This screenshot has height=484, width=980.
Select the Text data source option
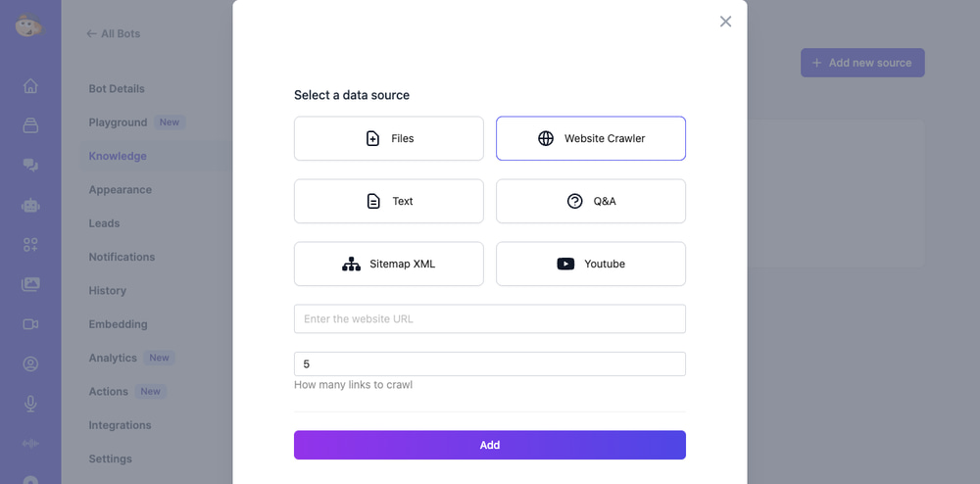389,201
